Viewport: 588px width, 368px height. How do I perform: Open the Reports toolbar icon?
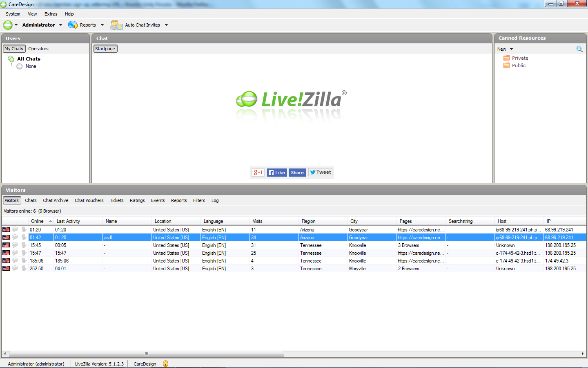tap(73, 25)
